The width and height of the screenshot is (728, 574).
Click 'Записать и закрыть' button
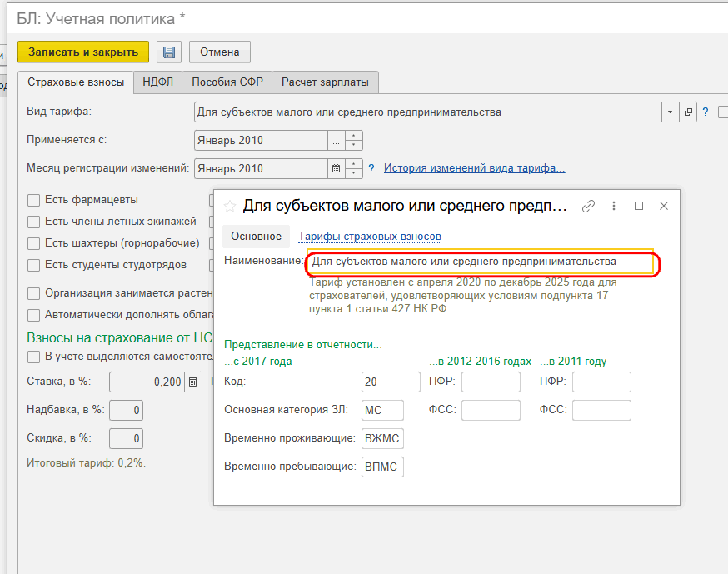(83, 52)
